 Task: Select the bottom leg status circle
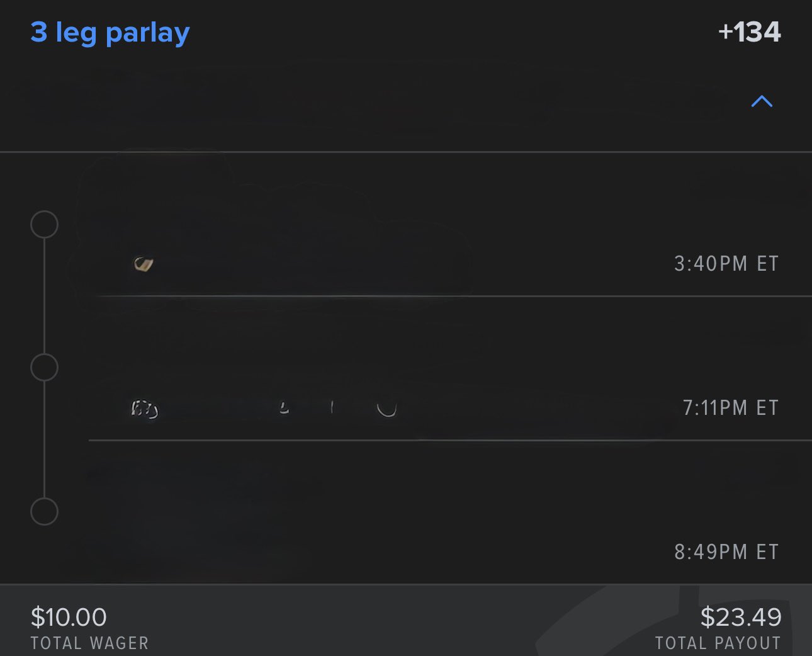44,511
